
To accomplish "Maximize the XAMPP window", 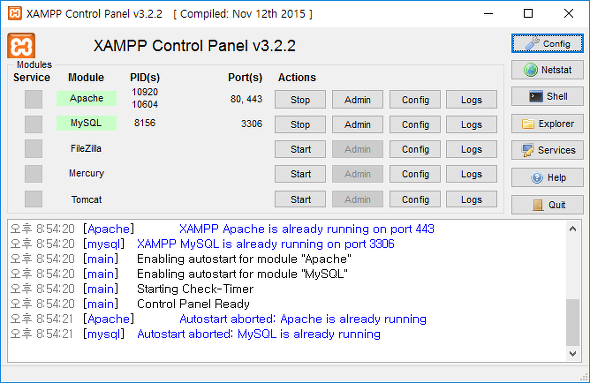I will click(x=528, y=14).
